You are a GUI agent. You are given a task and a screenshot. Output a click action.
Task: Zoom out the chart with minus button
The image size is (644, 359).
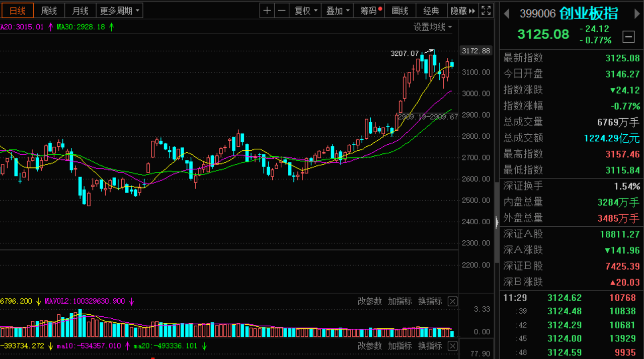click(x=282, y=11)
